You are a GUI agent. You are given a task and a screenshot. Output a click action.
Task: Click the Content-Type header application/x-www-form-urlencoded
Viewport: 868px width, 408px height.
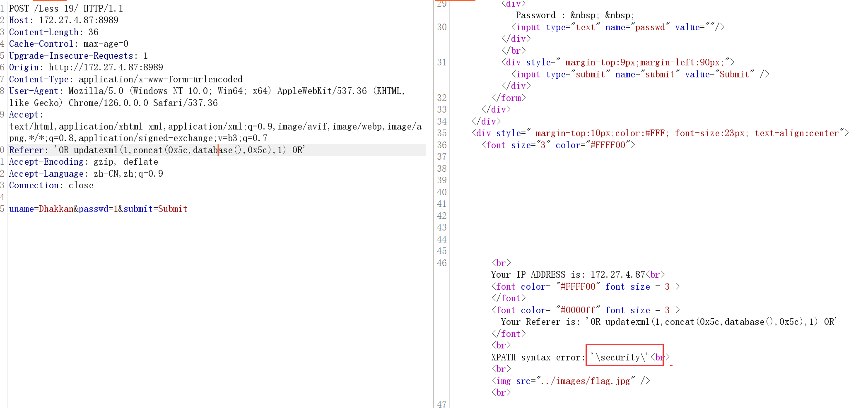[x=126, y=79]
